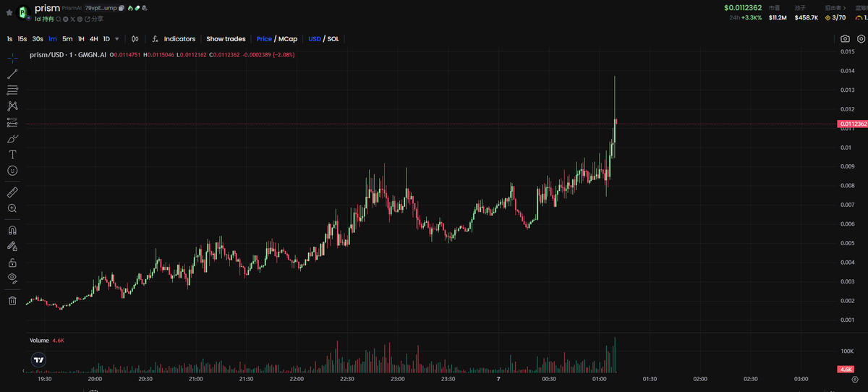Set chart currency to SOL
Viewport: 868px width, 392px height.
333,39
